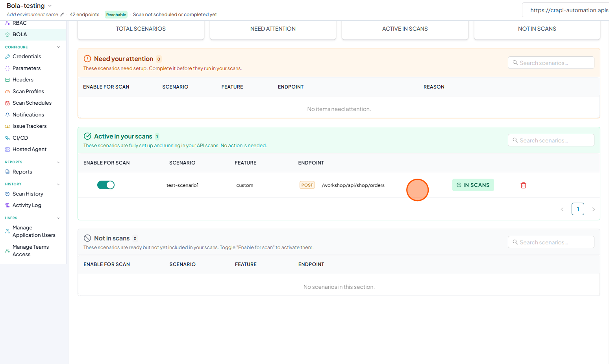Click the search icon in Need your attention search
This screenshot has height=364, width=609.
tap(515, 63)
